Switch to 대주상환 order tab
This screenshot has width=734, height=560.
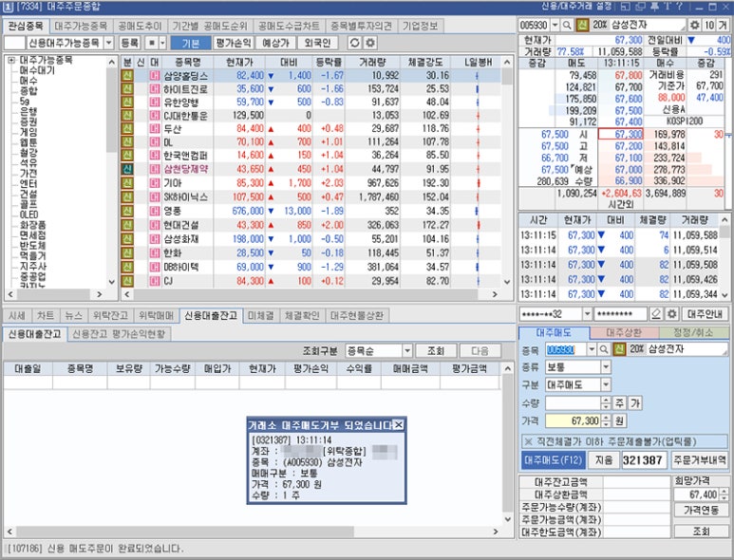624,332
